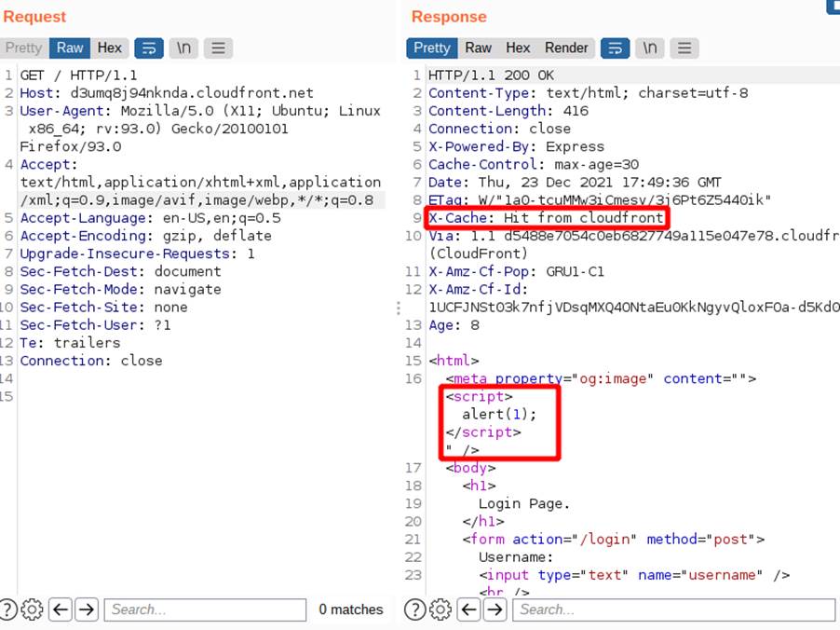
Task: Click the Request search input field
Action: pyautogui.click(x=205, y=609)
